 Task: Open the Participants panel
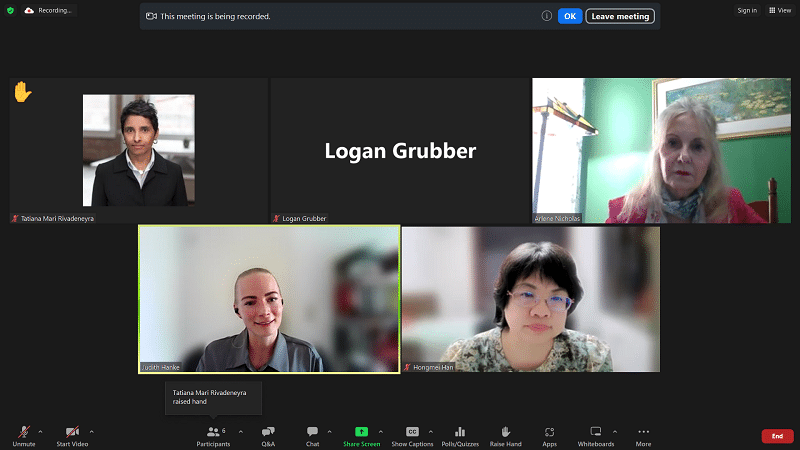[x=213, y=435]
